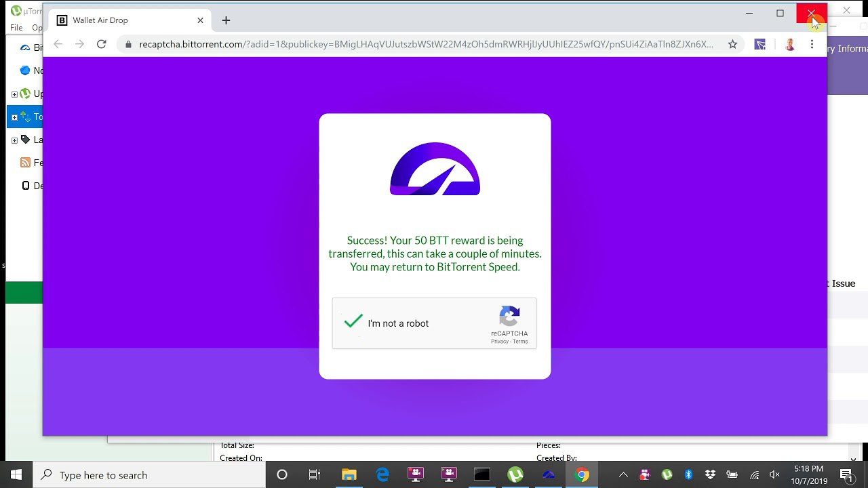Select the uTorrent upgrade icon in sidebar
The width and height of the screenshot is (868, 488).
(x=25, y=94)
